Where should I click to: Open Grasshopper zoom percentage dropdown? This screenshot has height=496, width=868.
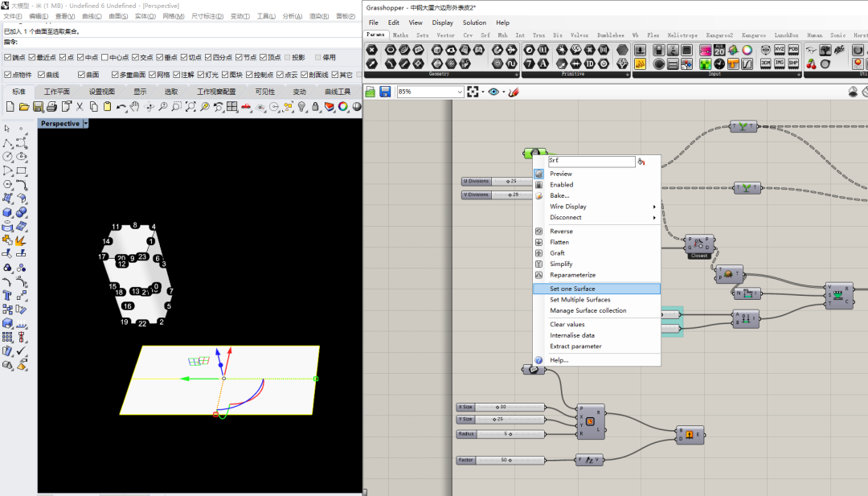pyautogui.click(x=460, y=92)
